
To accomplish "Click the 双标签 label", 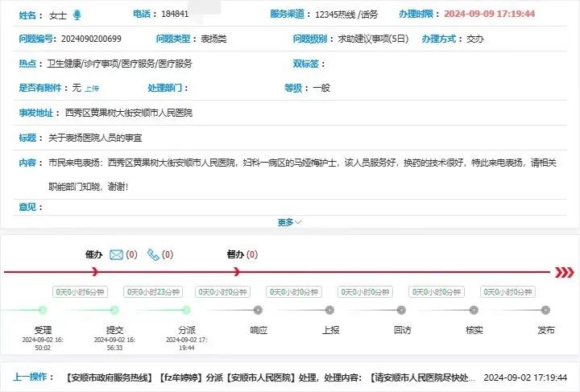I will point(306,64).
